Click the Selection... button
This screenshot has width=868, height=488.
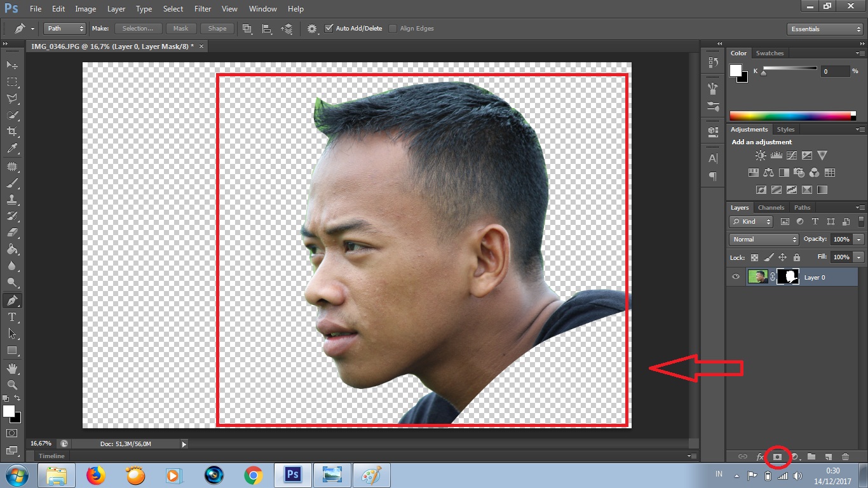coord(137,28)
